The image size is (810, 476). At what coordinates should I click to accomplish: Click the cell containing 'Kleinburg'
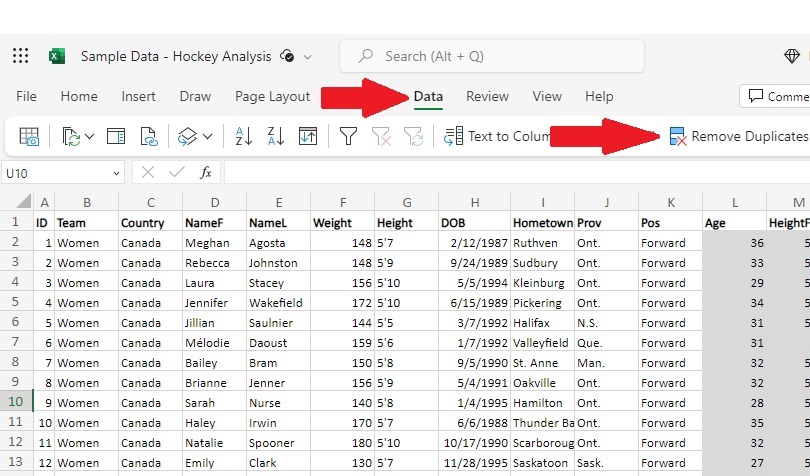542,283
